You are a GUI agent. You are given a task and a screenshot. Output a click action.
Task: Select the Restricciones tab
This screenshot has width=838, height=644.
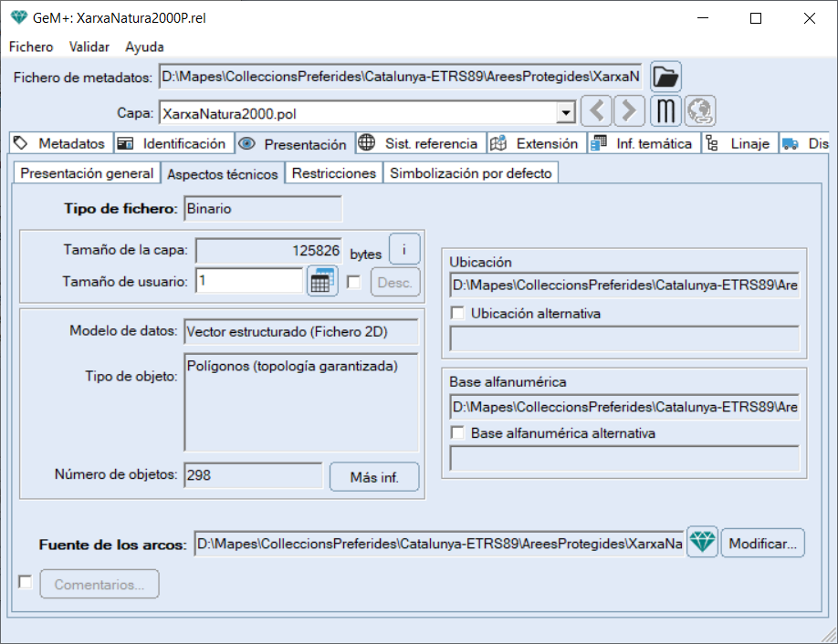(x=333, y=173)
